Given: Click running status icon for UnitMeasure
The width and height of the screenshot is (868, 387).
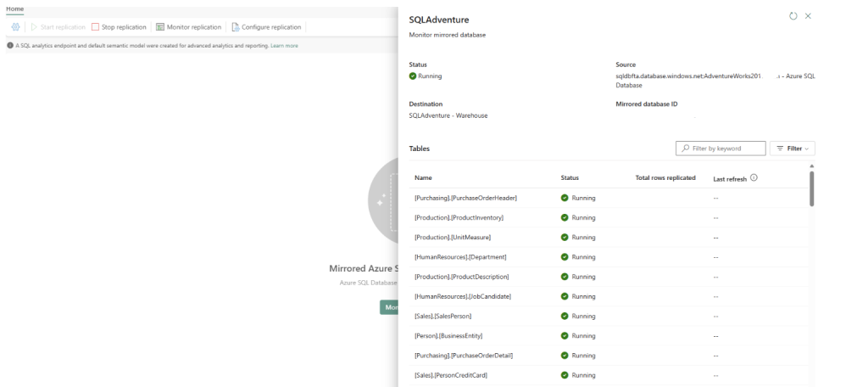Looking at the screenshot, I should [x=565, y=238].
